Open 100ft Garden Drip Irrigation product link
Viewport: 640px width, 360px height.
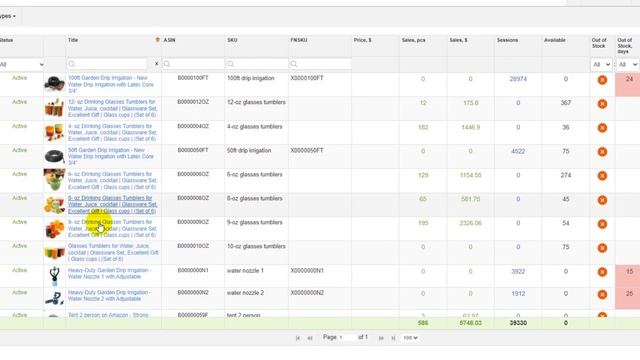[111, 84]
